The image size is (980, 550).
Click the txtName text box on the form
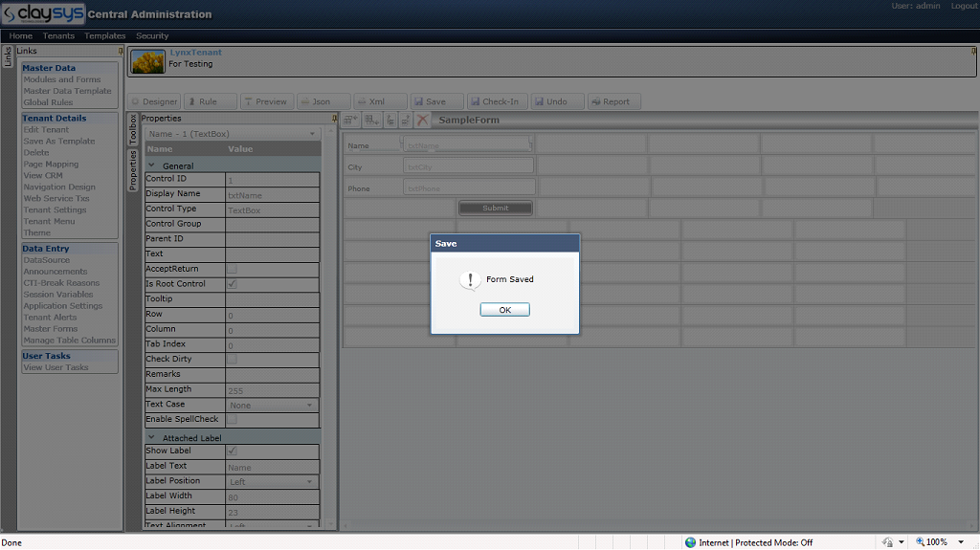click(x=467, y=145)
